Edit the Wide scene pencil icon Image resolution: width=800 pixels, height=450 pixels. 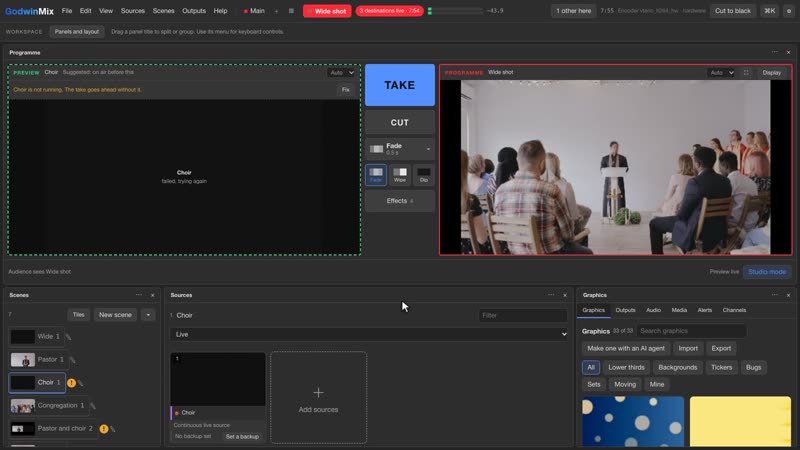(68, 337)
